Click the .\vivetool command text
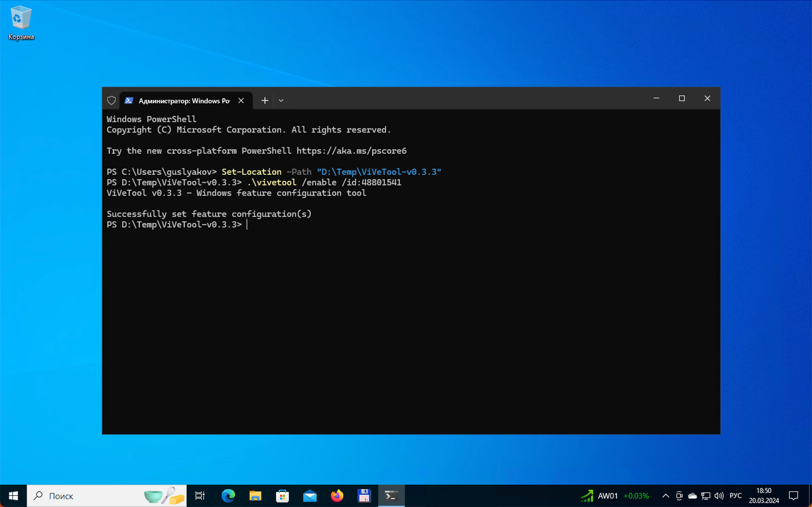Screen dimensions: 812x507 pyautogui.click(x=271, y=182)
